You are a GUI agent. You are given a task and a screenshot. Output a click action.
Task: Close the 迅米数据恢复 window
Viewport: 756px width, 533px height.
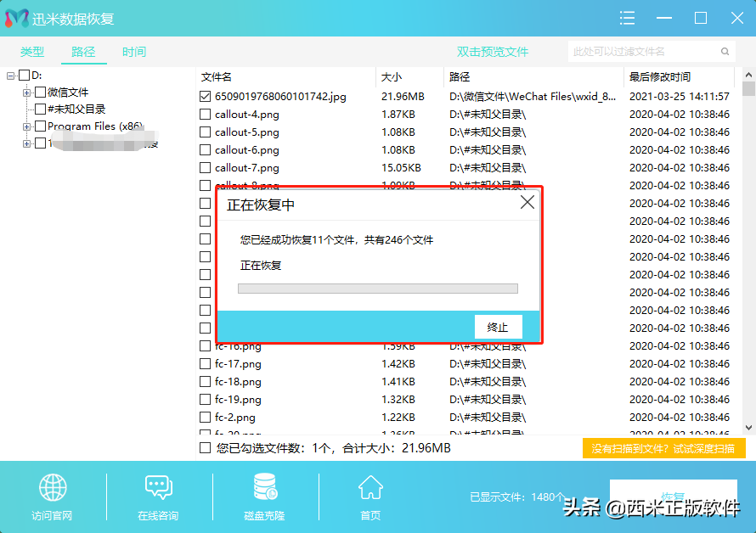click(737, 19)
